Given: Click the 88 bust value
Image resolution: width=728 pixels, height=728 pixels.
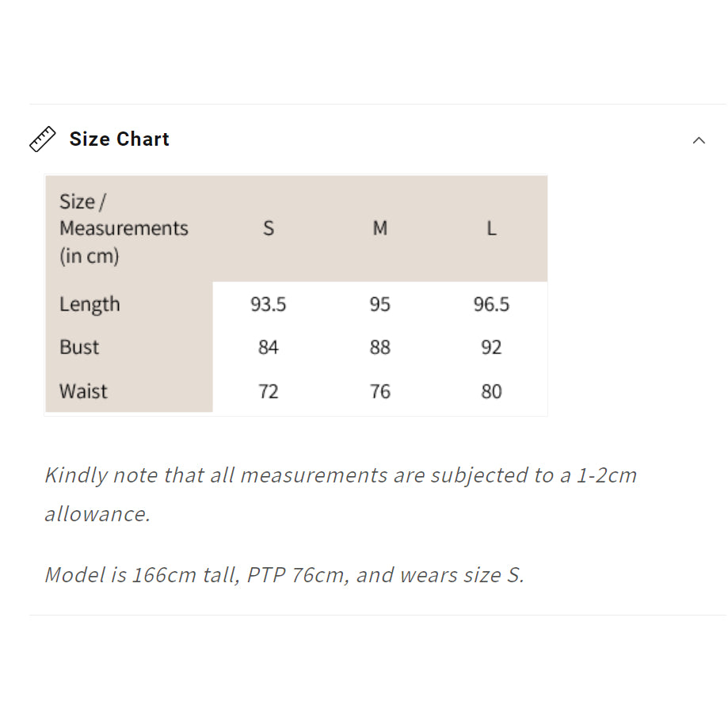Looking at the screenshot, I should 379,347.
